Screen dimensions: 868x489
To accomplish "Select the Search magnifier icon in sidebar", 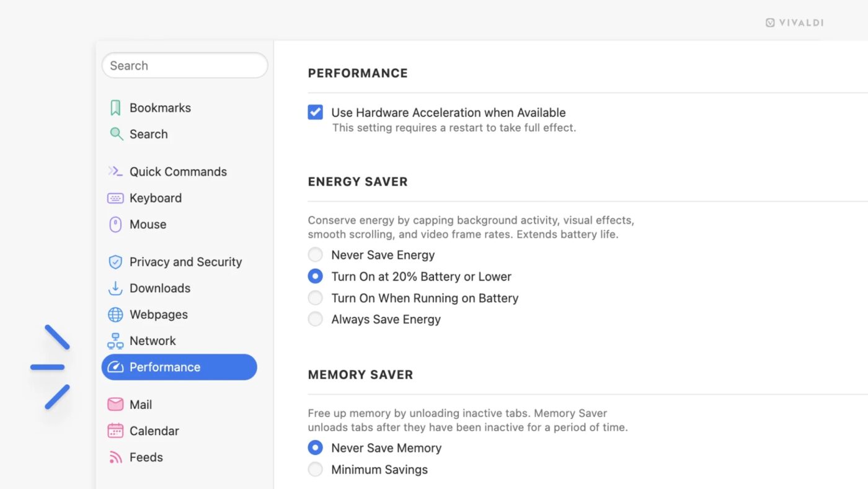I will [x=115, y=134].
